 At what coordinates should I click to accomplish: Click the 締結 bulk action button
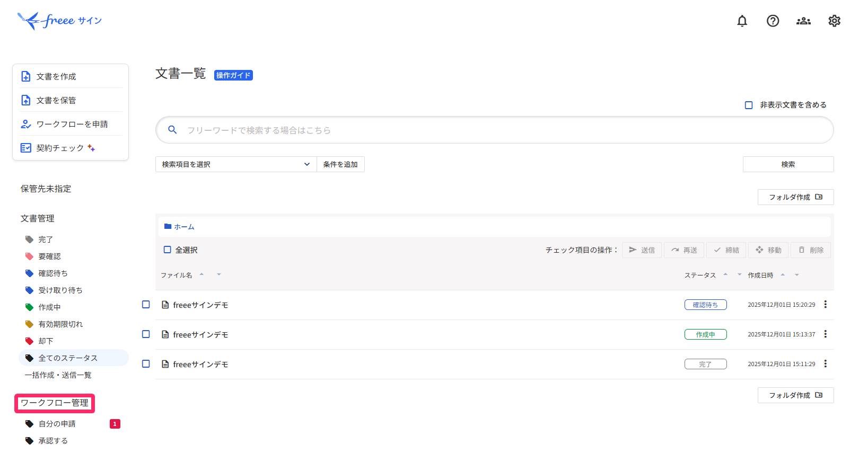point(726,250)
